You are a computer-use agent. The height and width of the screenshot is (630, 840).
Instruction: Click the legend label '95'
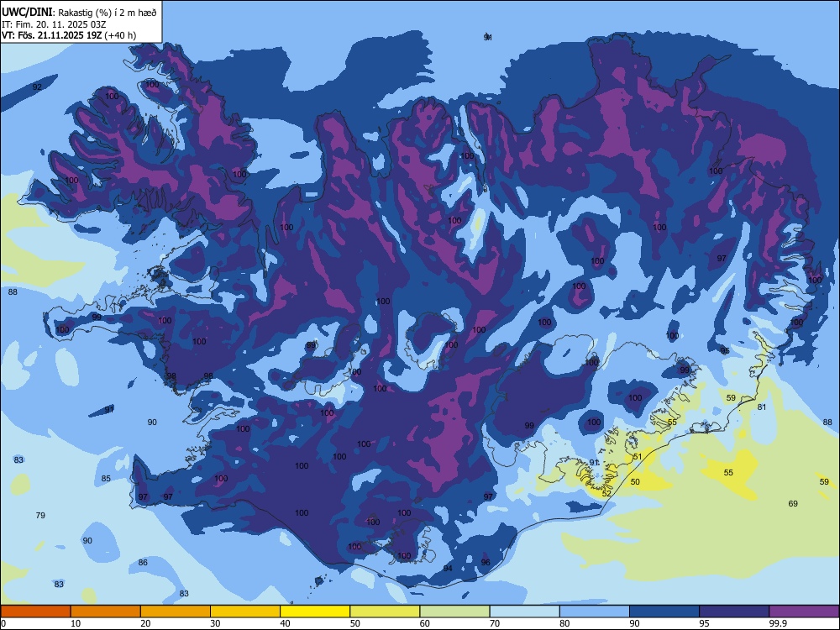tap(705, 623)
